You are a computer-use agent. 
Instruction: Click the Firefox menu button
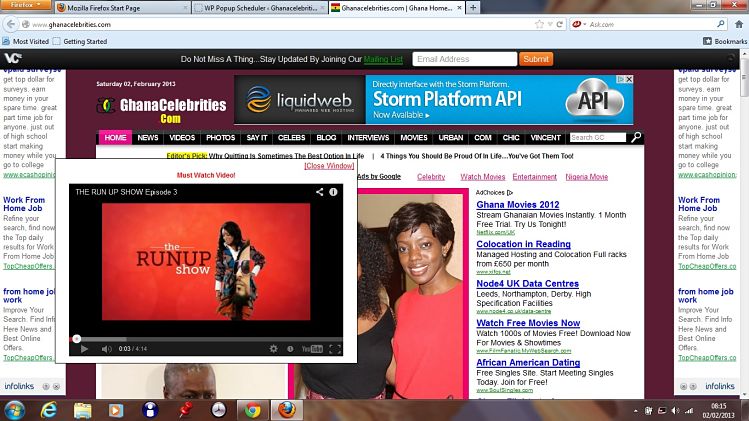[26, 5]
